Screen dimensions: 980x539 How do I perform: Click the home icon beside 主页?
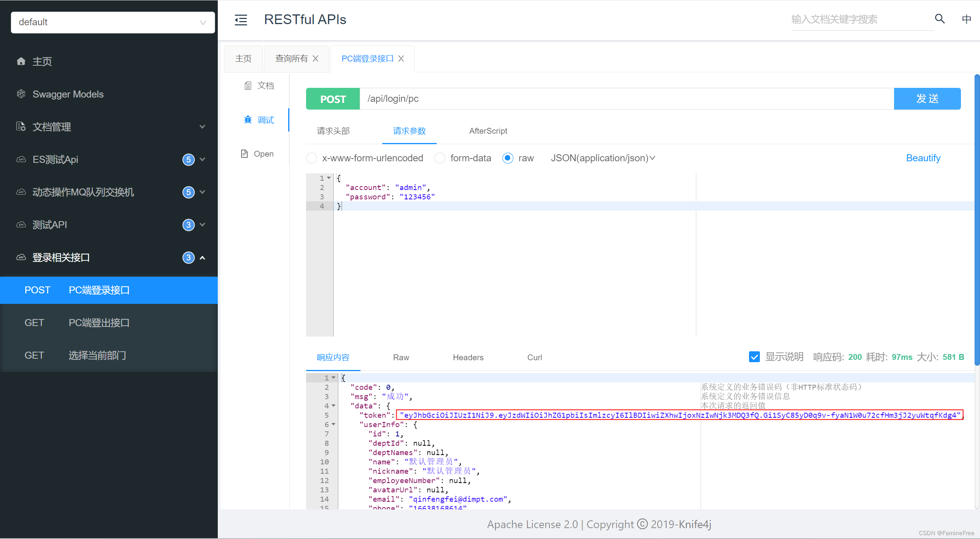[x=21, y=61]
